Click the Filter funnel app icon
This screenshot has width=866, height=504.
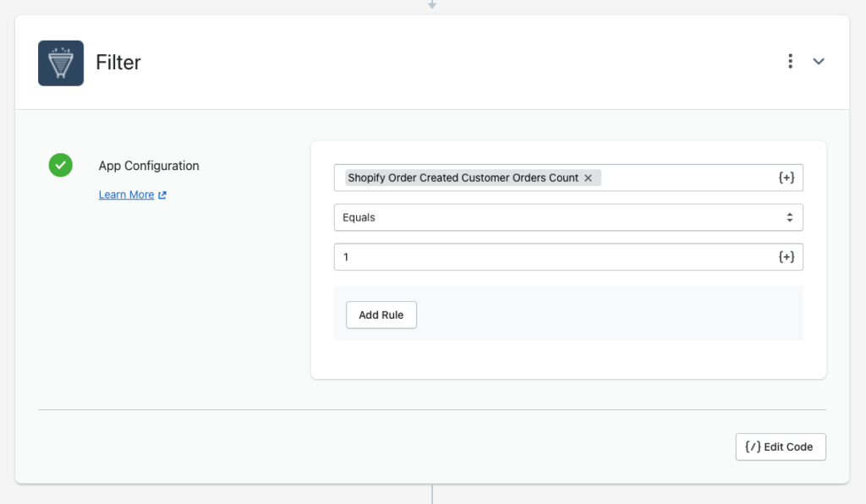click(x=61, y=63)
